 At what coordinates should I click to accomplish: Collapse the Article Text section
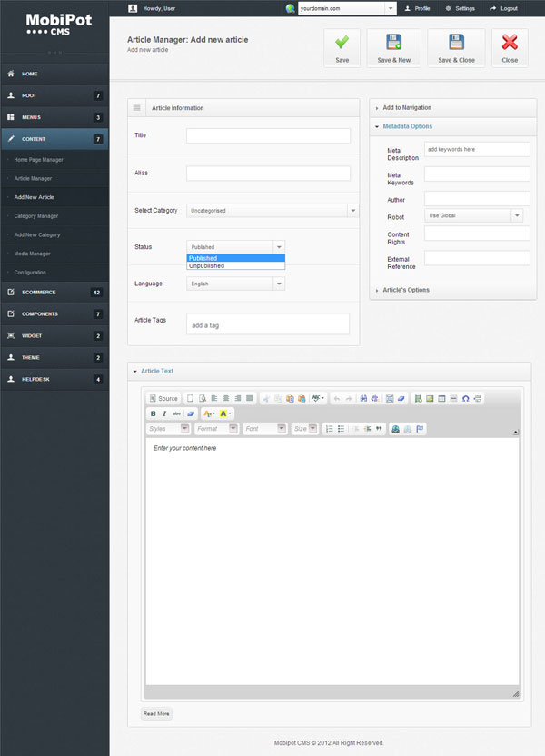pyautogui.click(x=329, y=371)
